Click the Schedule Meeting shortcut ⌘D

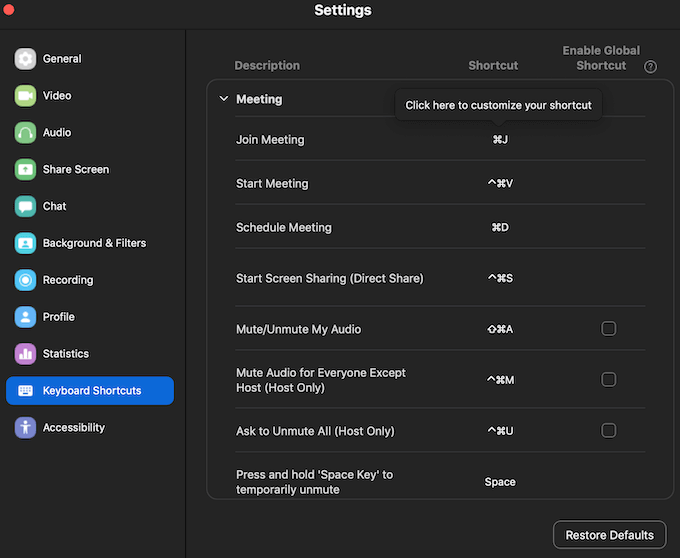click(500, 228)
